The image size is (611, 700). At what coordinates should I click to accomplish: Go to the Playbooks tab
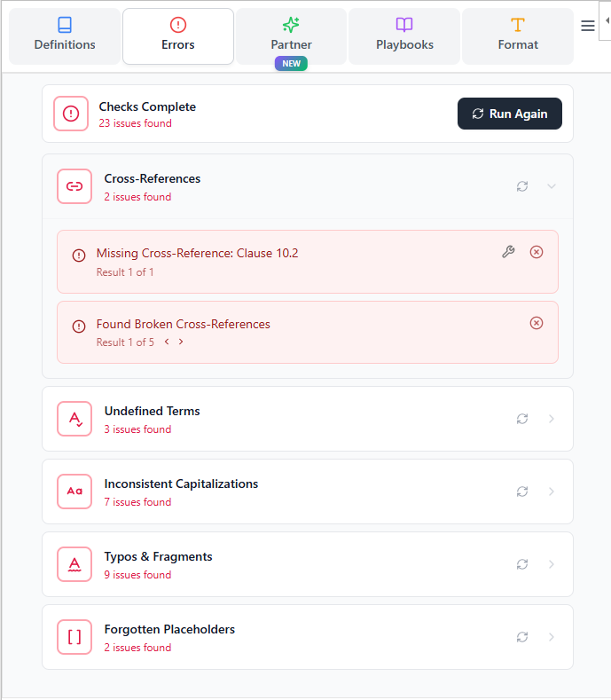click(404, 35)
